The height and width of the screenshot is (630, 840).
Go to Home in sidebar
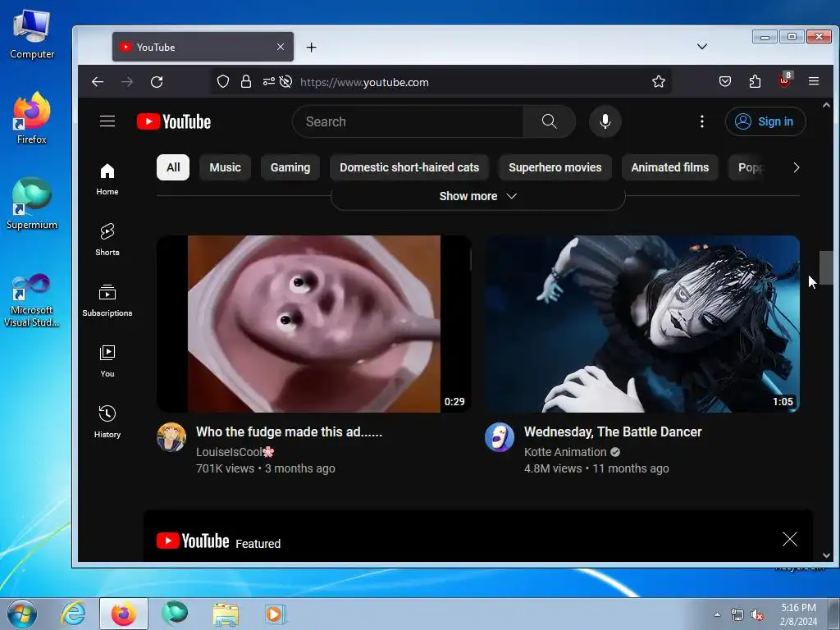(107, 180)
